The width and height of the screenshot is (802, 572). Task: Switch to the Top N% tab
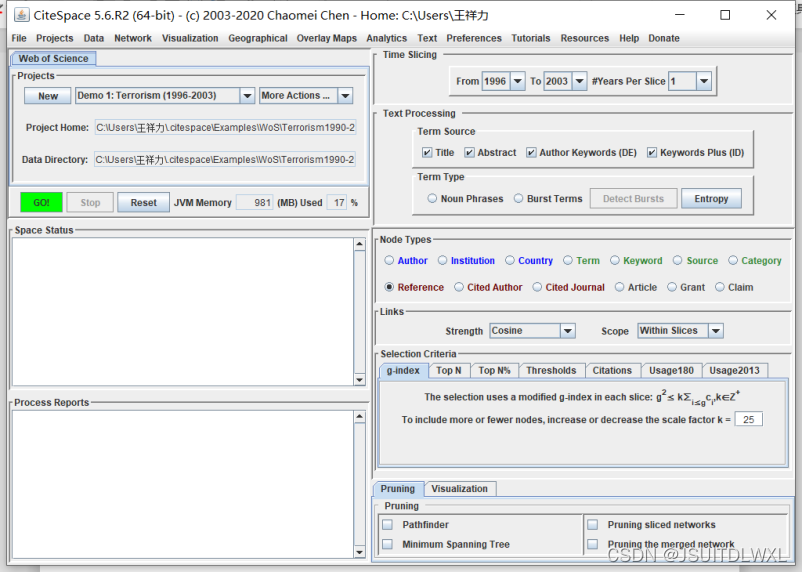[x=495, y=370]
